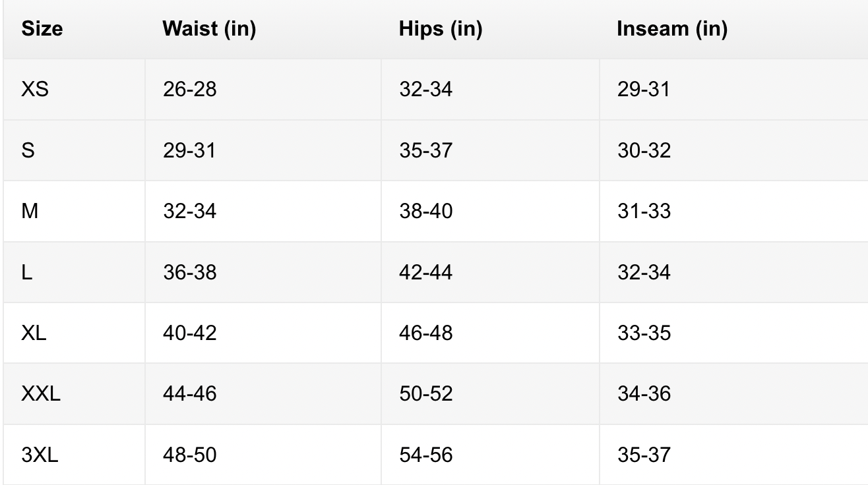This screenshot has height=485, width=868.
Task: Click the inseam value 29-31
Action: [644, 90]
